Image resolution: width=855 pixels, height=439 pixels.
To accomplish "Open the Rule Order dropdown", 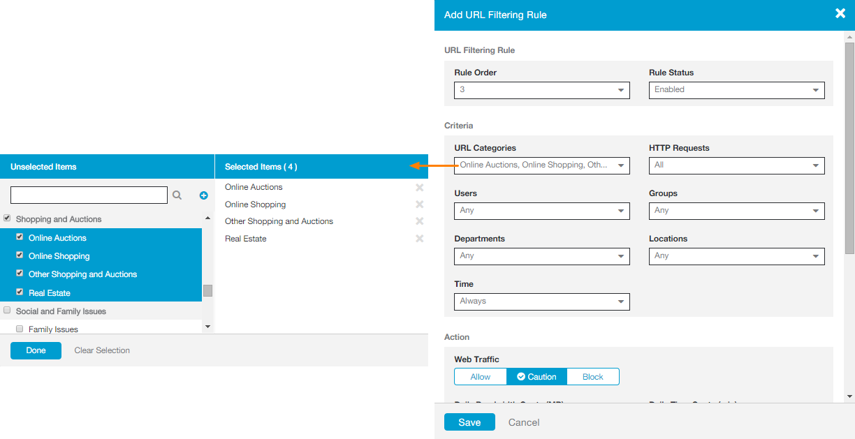I will tap(541, 90).
